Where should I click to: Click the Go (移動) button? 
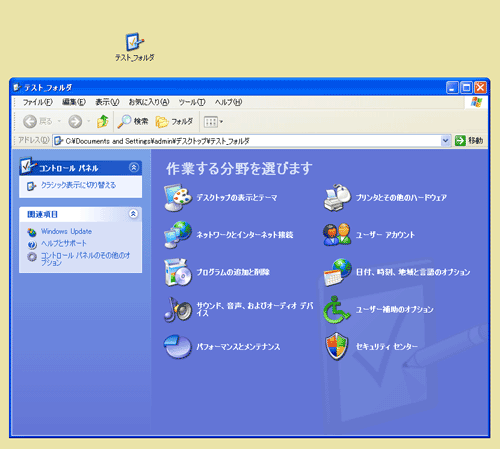(469, 141)
